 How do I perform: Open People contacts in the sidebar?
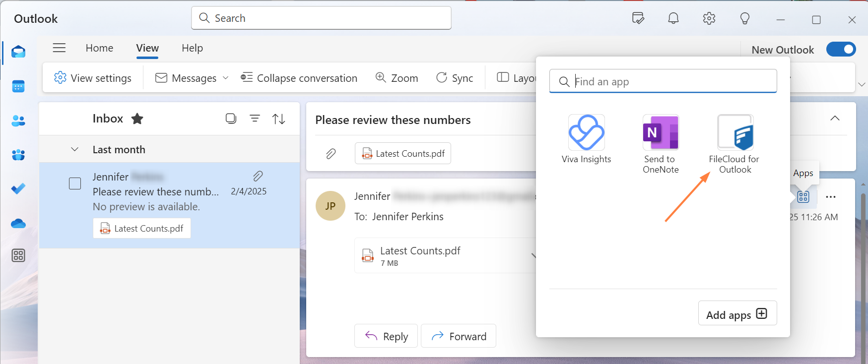pyautogui.click(x=18, y=121)
